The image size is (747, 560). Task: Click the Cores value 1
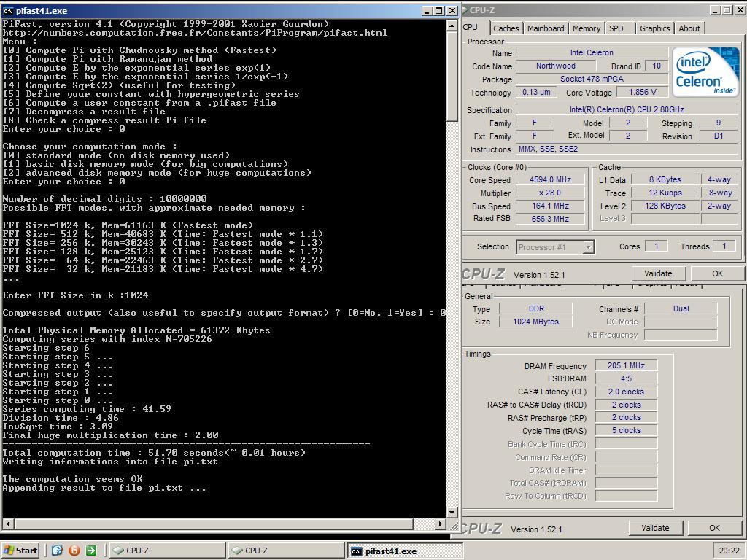[x=656, y=246]
